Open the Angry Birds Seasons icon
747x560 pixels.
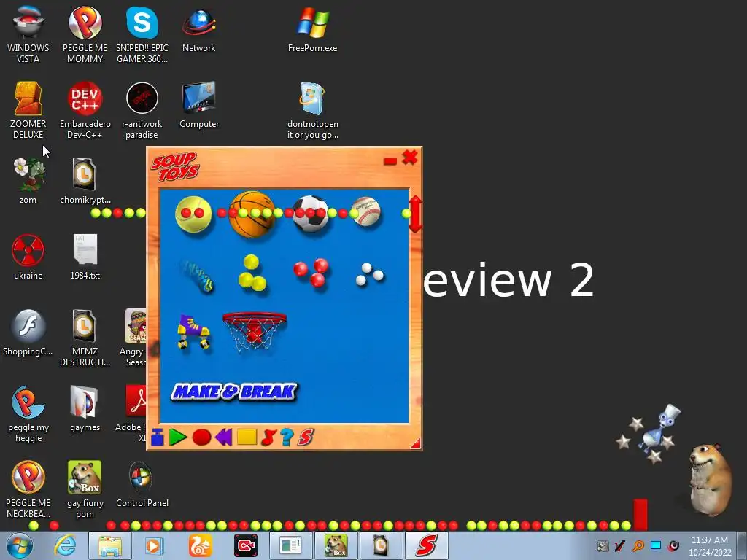tap(133, 338)
